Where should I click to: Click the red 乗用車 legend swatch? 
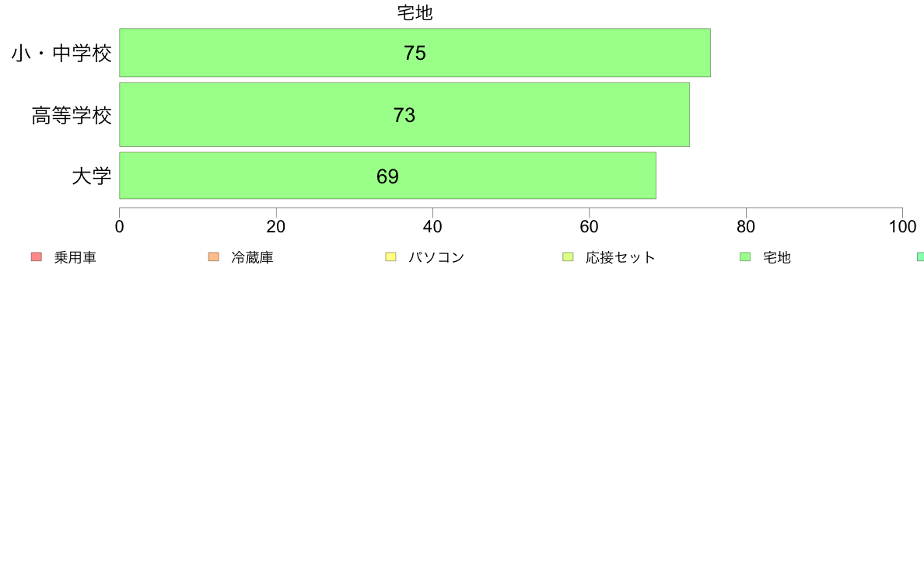37,256
